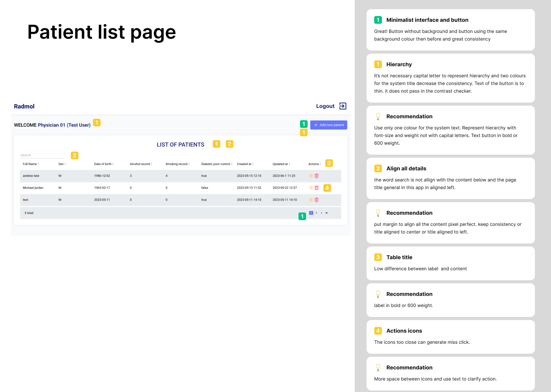Sort the table by Smoking record column
This screenshot has width=551, height=392.
(x=177, y=164)
